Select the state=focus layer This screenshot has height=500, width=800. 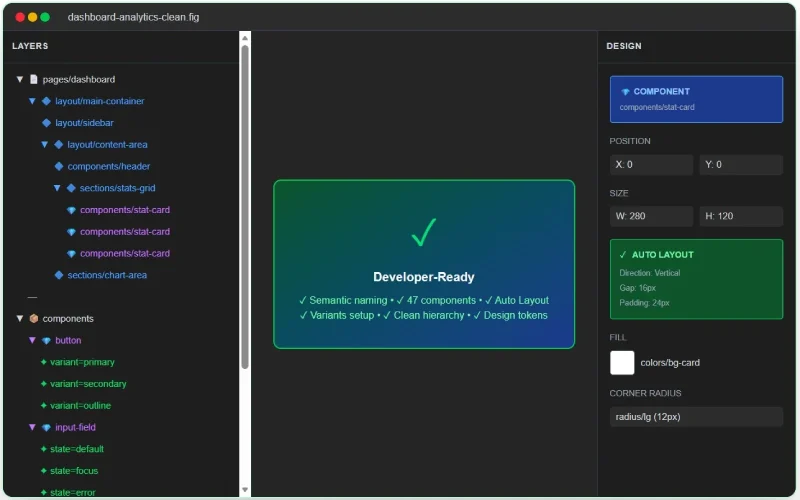pos(76,471)
